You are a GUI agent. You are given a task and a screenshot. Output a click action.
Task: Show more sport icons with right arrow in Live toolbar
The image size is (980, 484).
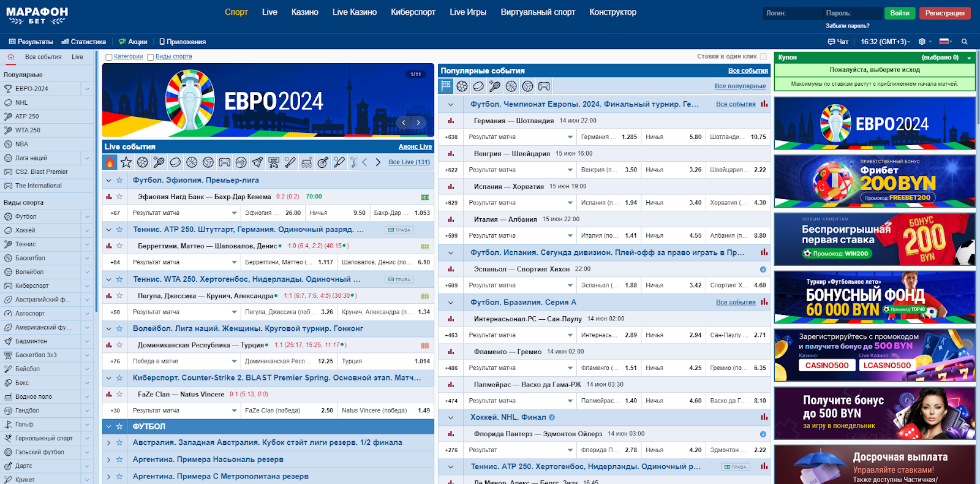pyautogui.click(x=378, y=162)
